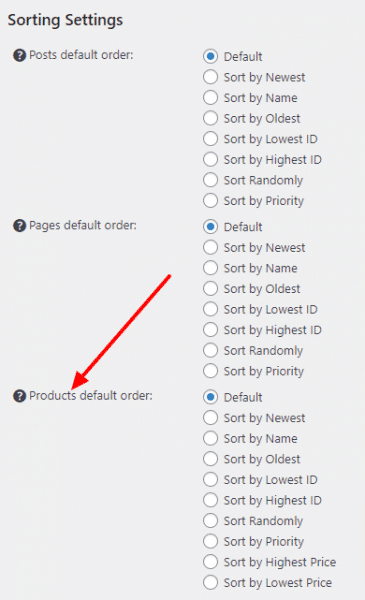The width and height of the screenshot is (365, 600).
Task: Click help icon beside Pages default order
Action: coord(20,226)
